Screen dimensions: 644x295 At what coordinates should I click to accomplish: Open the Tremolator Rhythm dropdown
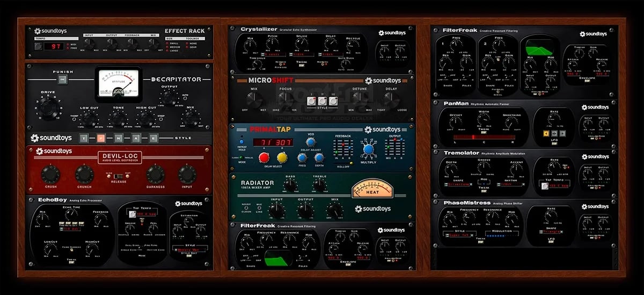510,184
